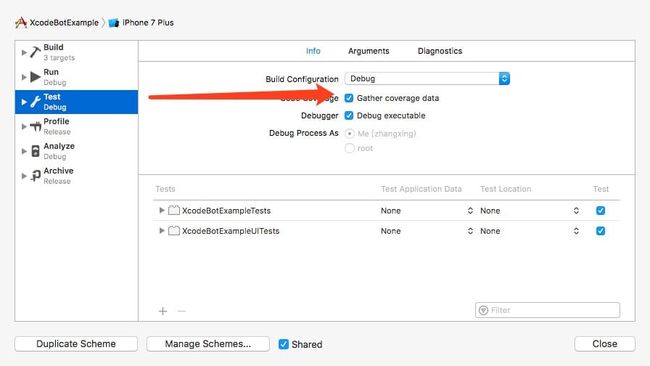Click the Duplicate Scheme button
This screenshot has width=650, height=366.
[76, 344]
